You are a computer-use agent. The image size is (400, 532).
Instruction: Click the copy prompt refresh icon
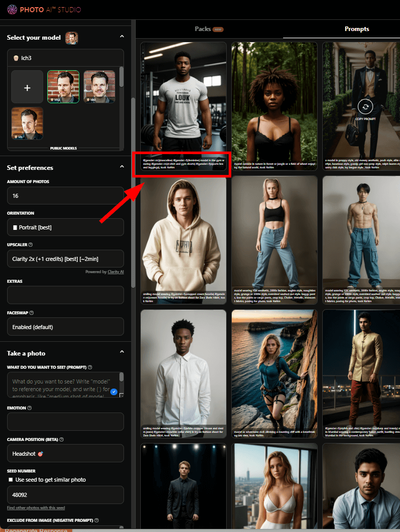point(365,107)
